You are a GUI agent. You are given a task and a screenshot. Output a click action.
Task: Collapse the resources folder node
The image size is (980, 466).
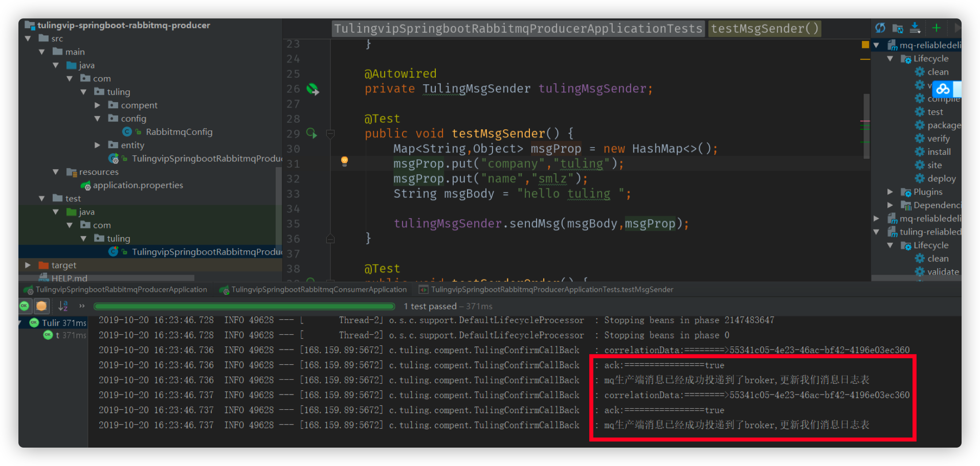tap(56, 172)
